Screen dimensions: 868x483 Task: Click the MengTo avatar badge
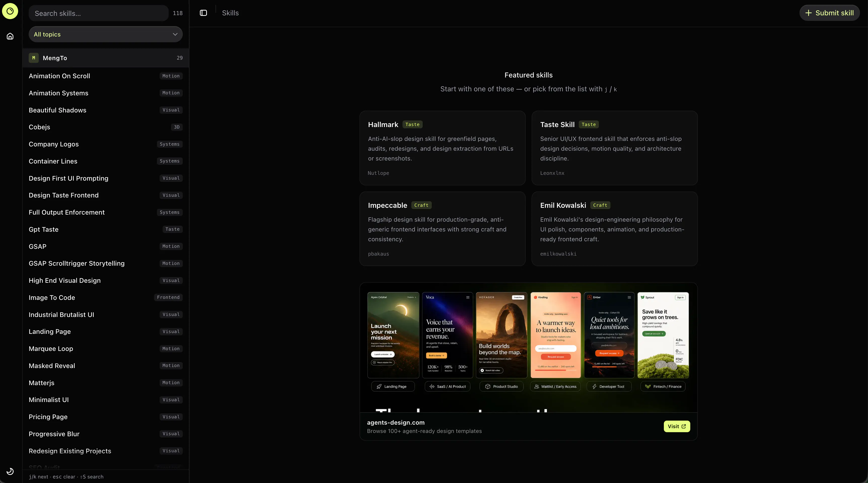point(33,58)
